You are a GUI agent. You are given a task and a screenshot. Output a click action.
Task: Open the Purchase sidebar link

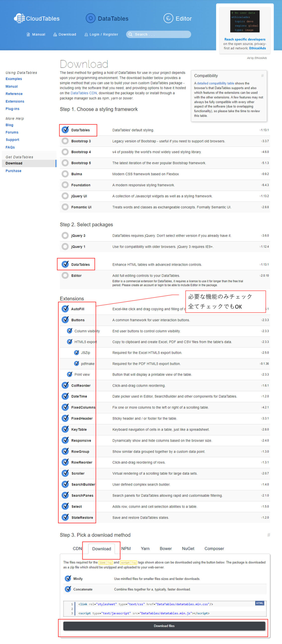pyautogui.click(x=13, y=171)
